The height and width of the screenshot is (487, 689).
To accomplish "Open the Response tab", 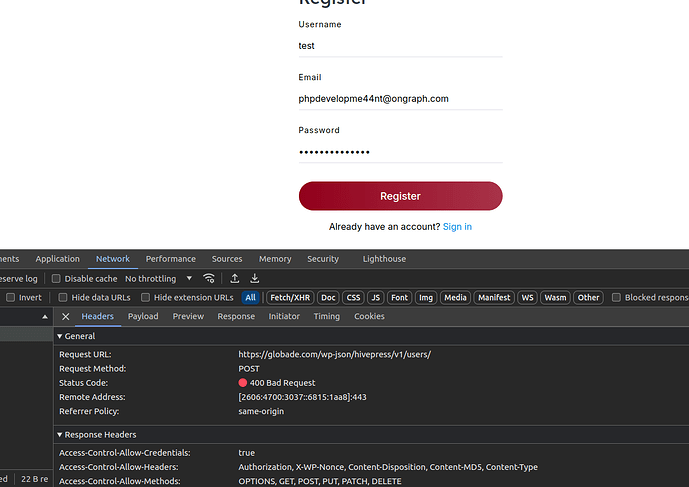I will [x=236, y=317].
